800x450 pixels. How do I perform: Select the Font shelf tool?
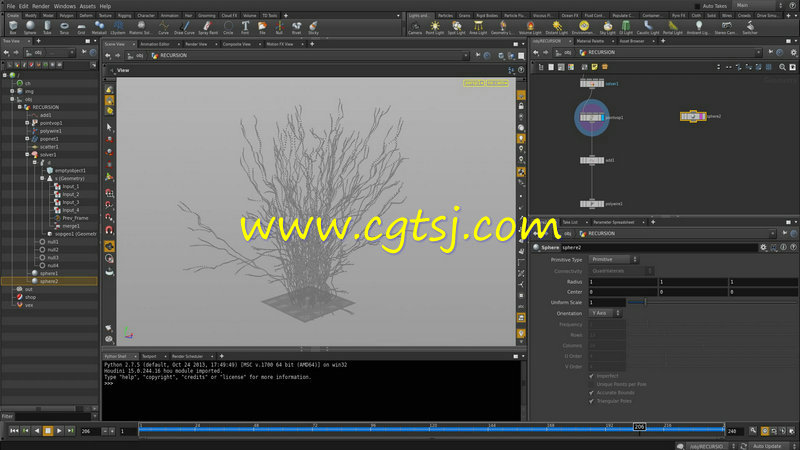[245, 27]
